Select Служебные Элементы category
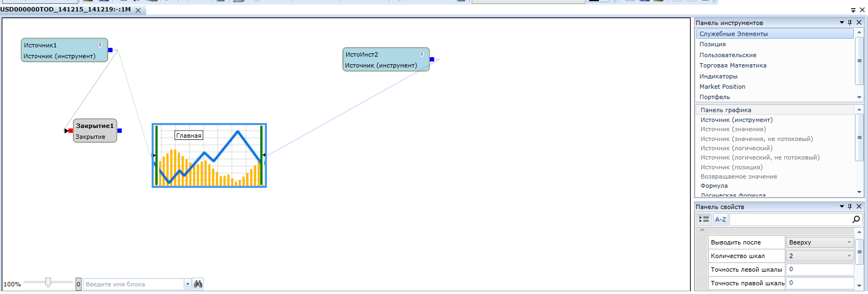Viewport: 868px width, 294px height. [775, 34]
